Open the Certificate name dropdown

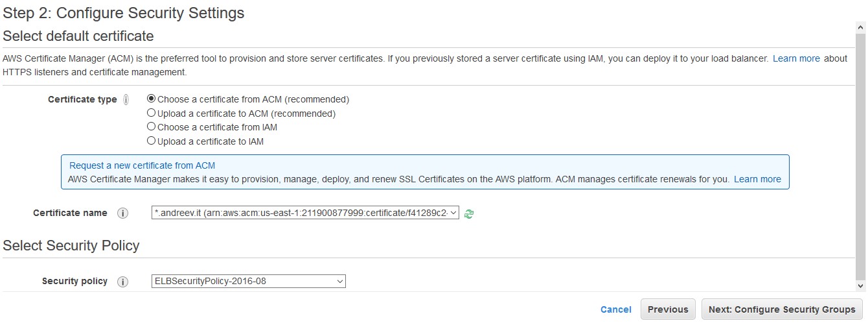pos(305,213)
